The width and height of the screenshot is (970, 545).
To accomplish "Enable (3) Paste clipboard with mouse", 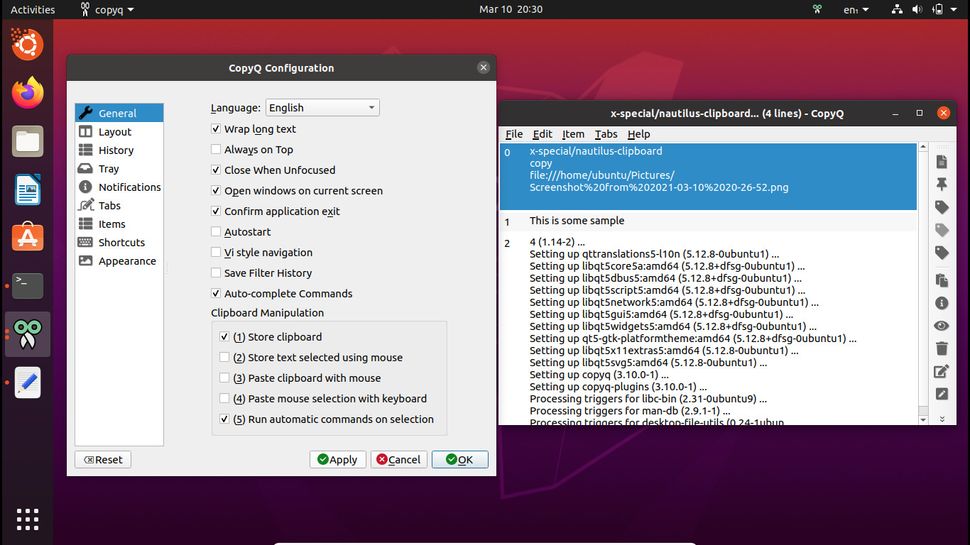I will click(x=225, y=378).
